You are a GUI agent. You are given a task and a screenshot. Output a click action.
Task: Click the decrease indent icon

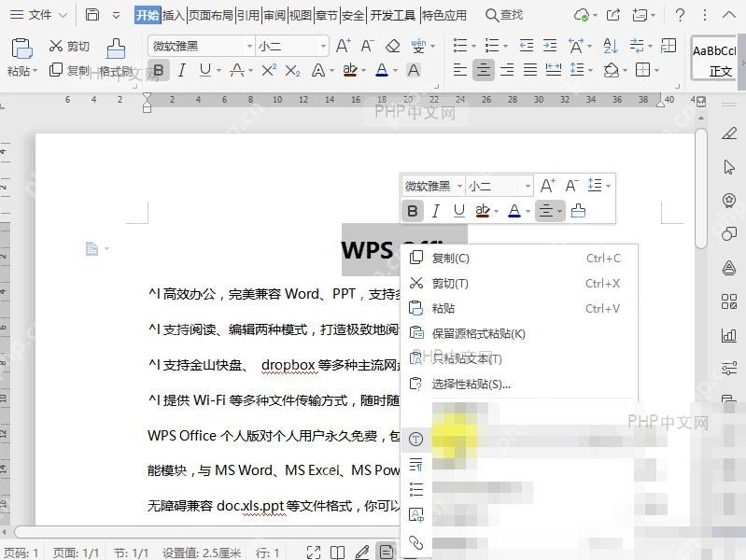click(x=527, y=46)
